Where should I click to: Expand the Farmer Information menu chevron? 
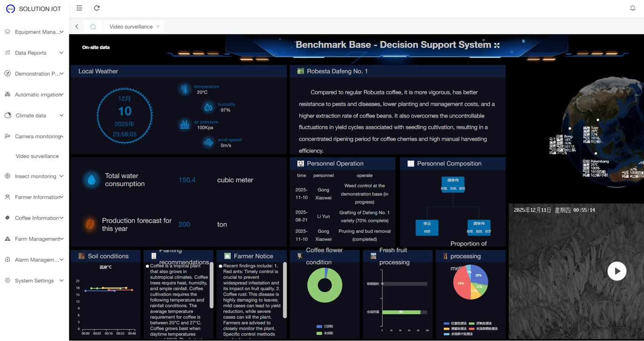(x=61, y=197)
